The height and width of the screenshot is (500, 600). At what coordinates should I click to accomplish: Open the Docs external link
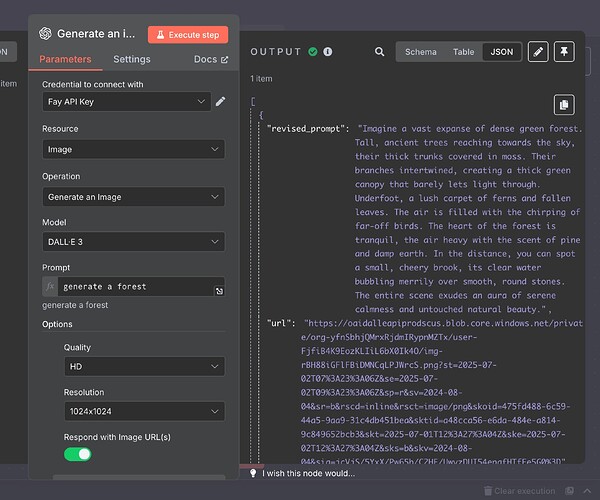(x=211, y=59)
